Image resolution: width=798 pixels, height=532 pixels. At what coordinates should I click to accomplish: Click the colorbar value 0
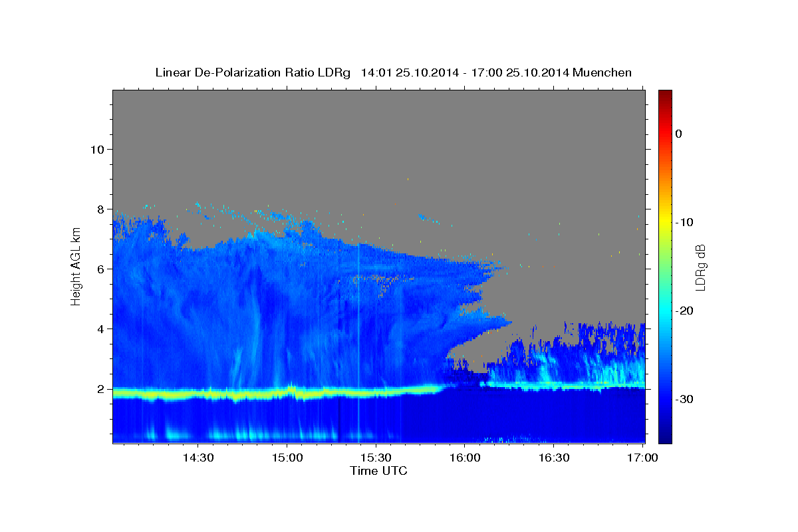point(678,134)
